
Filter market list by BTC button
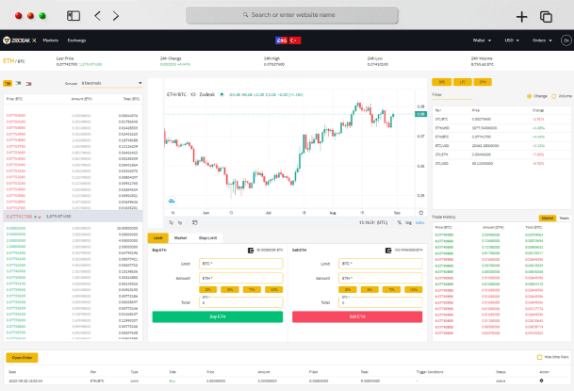pyautogui.click(x=442, y=82)
